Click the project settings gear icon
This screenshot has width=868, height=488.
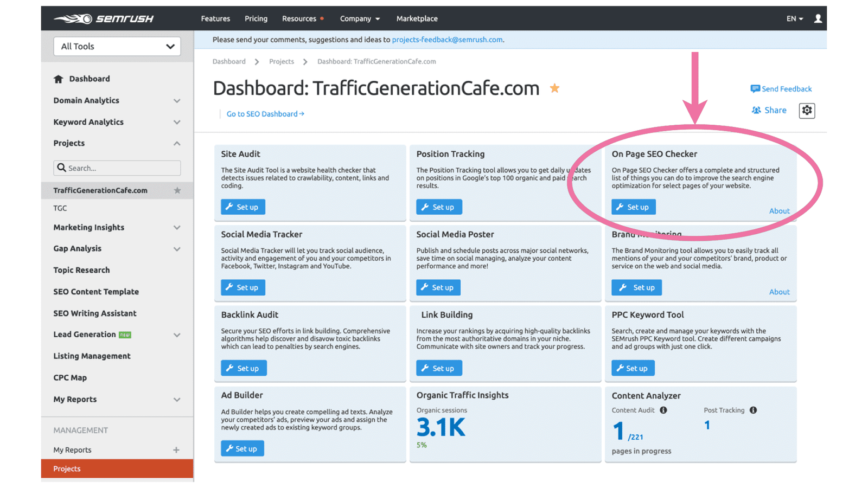pyautogui.click(x=807, y=110)
